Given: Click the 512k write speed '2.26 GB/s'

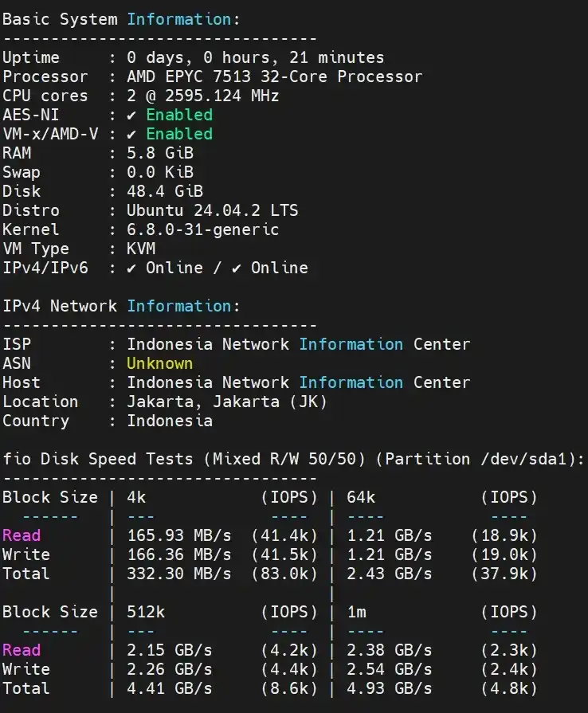Looking at the screenshot, I should [x=170, y=669].
